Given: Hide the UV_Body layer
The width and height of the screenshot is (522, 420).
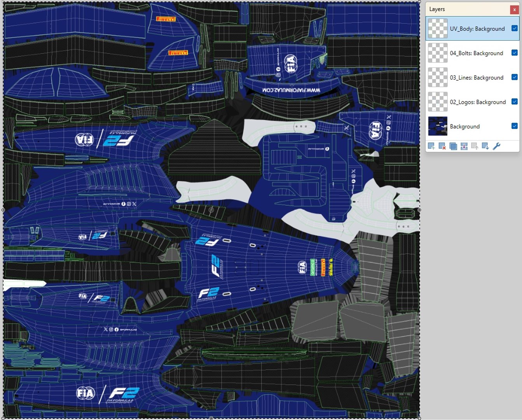Looking at the screenshot, I should (x=514, y=28).
